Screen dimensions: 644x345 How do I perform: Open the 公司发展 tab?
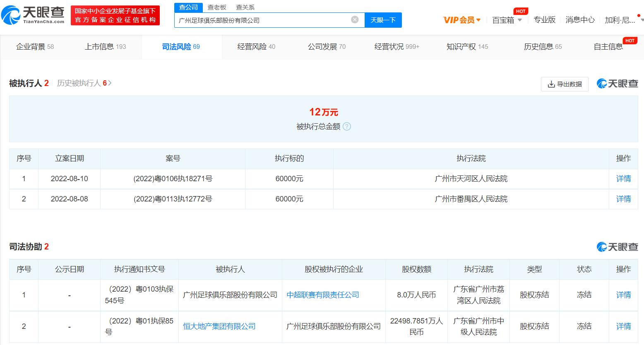[327, 47]
